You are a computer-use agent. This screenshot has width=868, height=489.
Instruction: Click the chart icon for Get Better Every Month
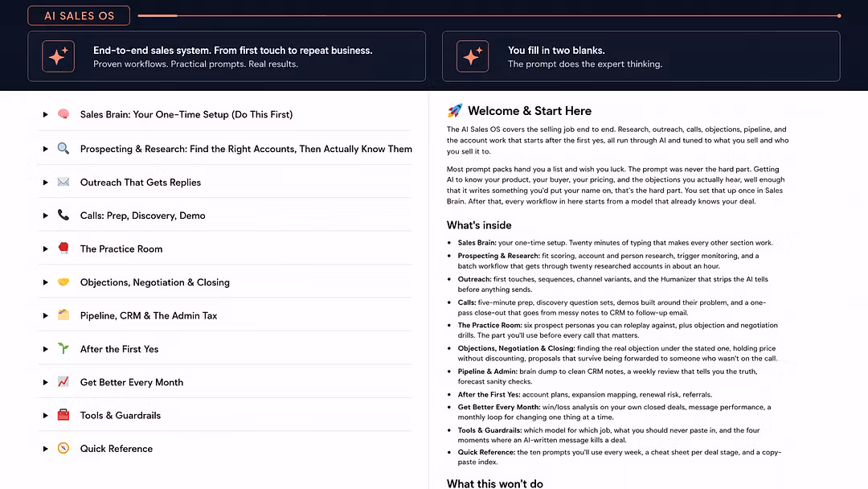[63, 381]
